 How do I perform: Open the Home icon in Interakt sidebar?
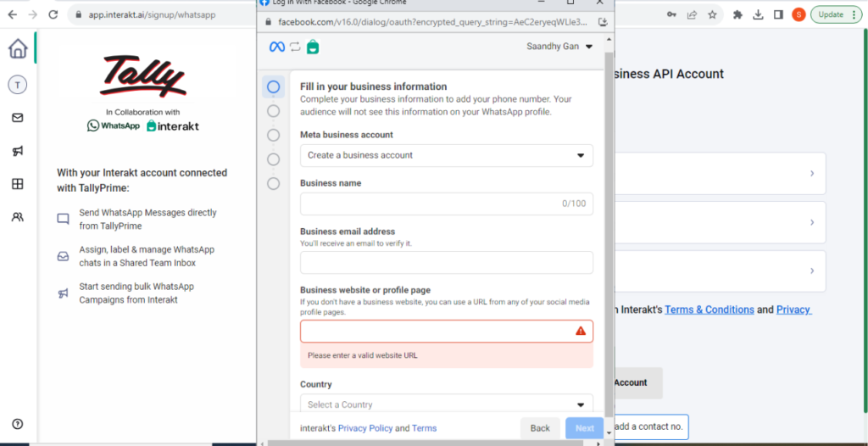point(18,49)
